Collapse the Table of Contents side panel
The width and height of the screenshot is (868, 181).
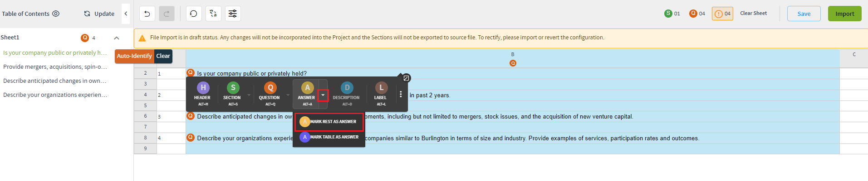point(126,14)
